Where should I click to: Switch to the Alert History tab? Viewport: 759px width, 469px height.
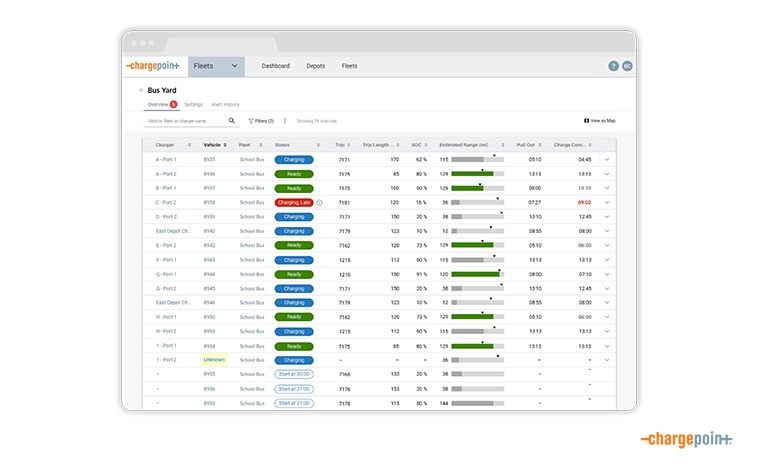[x=225, y=104]
